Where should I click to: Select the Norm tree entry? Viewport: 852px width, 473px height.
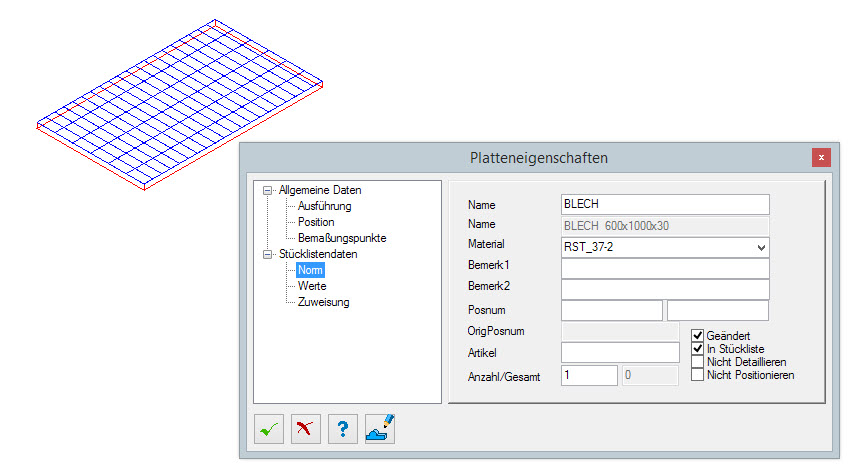310,270
